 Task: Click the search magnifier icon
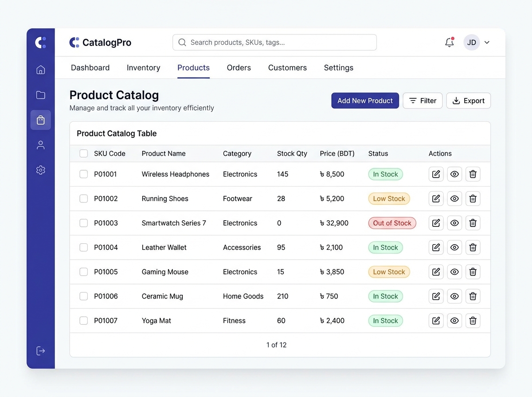pos(182,43)
